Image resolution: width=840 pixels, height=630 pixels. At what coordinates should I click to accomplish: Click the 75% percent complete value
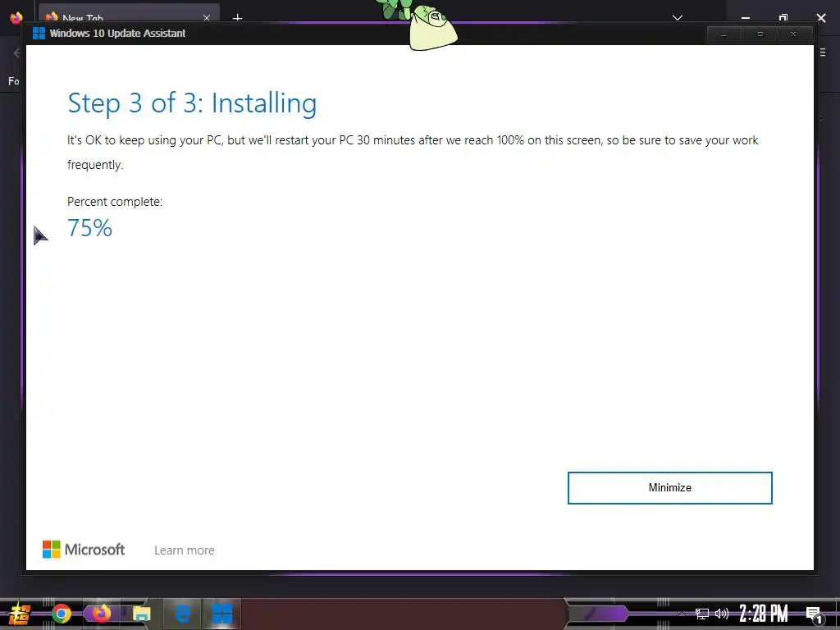click(89, 228)
